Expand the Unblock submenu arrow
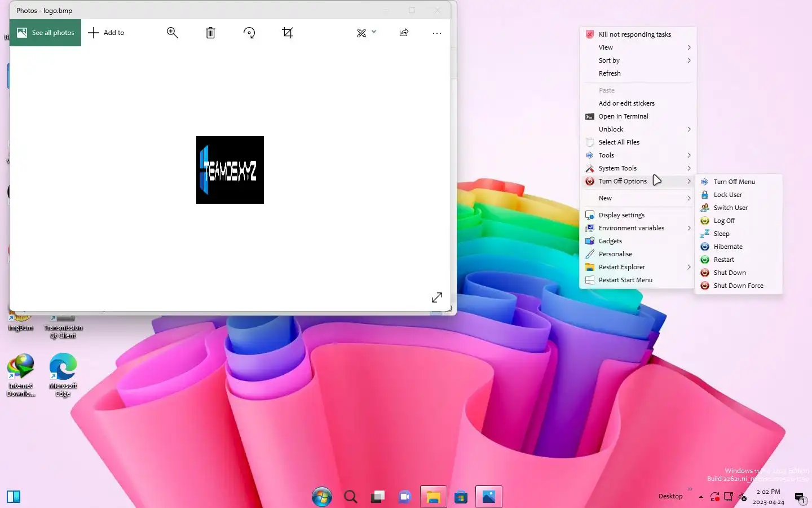The image size is (812, 508). pyautogui.click(x=689, y=129)
